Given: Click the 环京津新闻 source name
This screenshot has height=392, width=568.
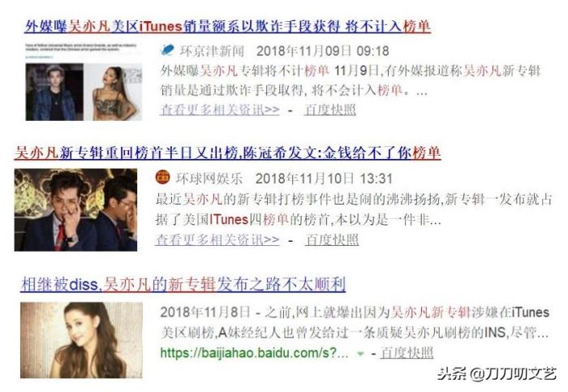Looking at the screenshot, I should (x=213, y=50).
